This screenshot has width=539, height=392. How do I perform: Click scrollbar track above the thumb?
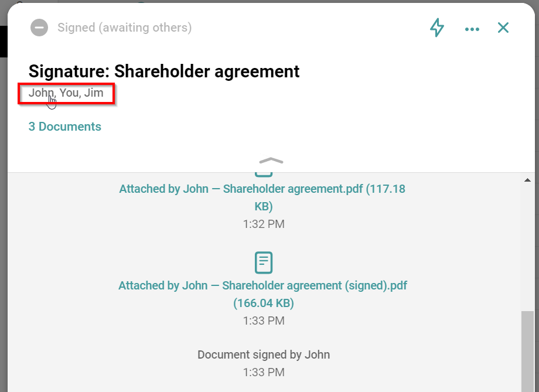527,246
